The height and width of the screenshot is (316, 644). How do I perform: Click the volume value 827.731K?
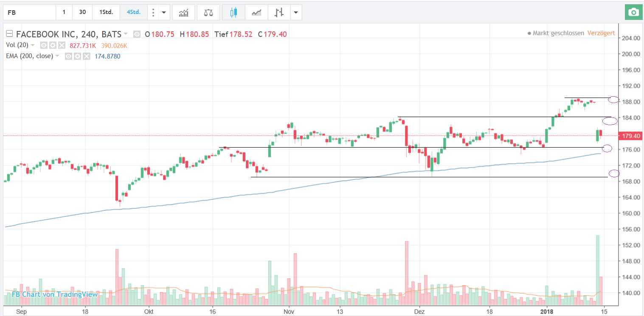82,45
